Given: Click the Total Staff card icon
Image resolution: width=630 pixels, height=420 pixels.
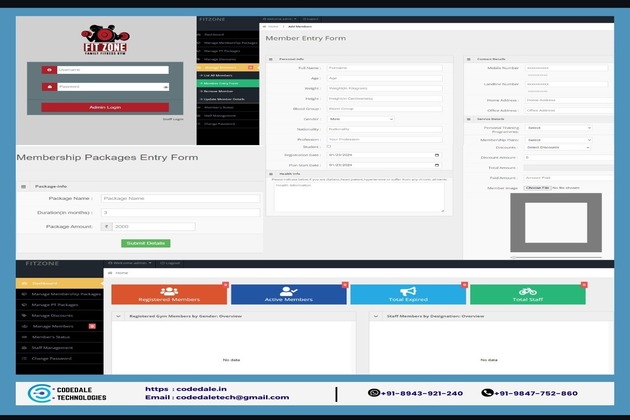Looking at the screenshot, I should tap(527, 291).
